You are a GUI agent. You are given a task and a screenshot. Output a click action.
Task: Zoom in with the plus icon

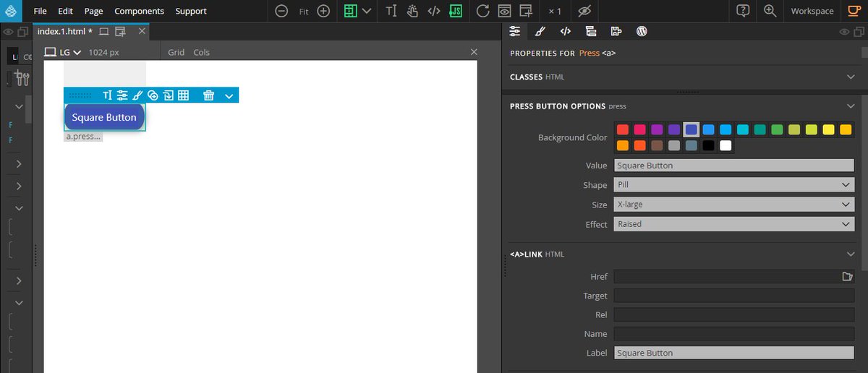pyautogui.click(x=324, y=11)
